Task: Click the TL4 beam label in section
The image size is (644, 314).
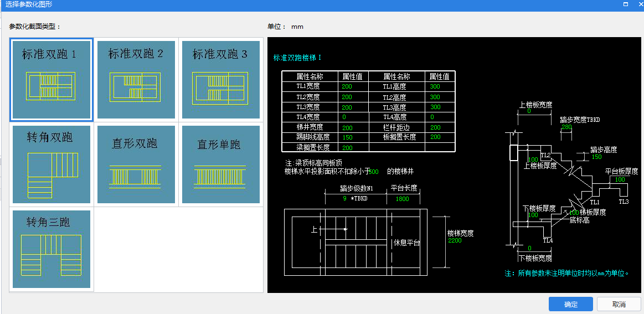Action: pyautogui.click(x=548, y=240)
